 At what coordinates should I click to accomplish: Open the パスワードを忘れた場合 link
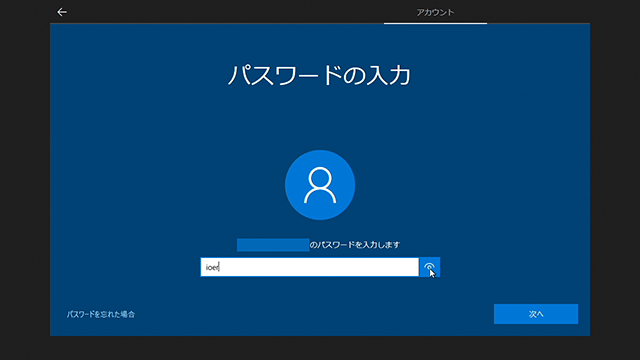click(101, 314)
